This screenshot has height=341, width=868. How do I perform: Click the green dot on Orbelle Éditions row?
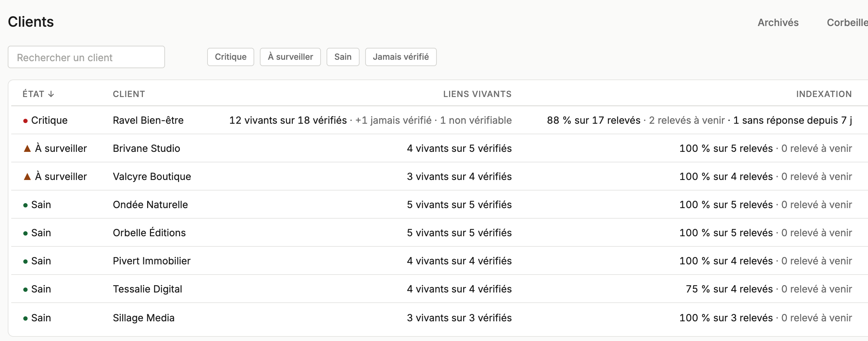pos(25,233)
